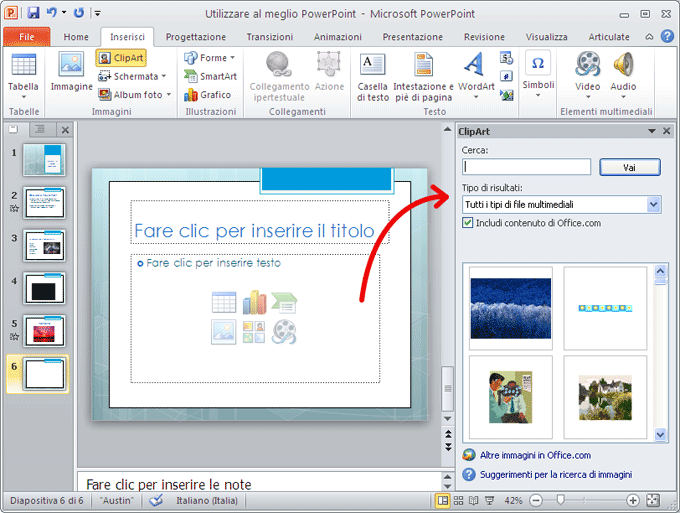Open the Schermata screenshot tool
680x513 pixels.
tap(132, 76)
